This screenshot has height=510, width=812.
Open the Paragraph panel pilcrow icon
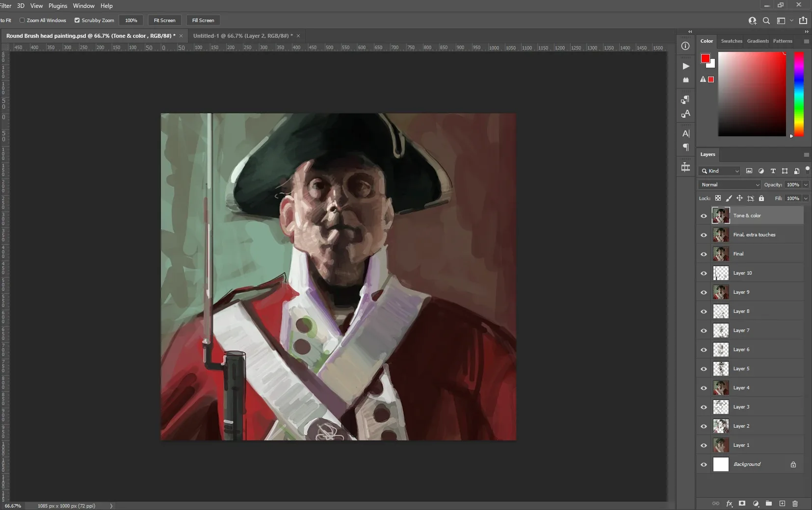pos(685,148)
